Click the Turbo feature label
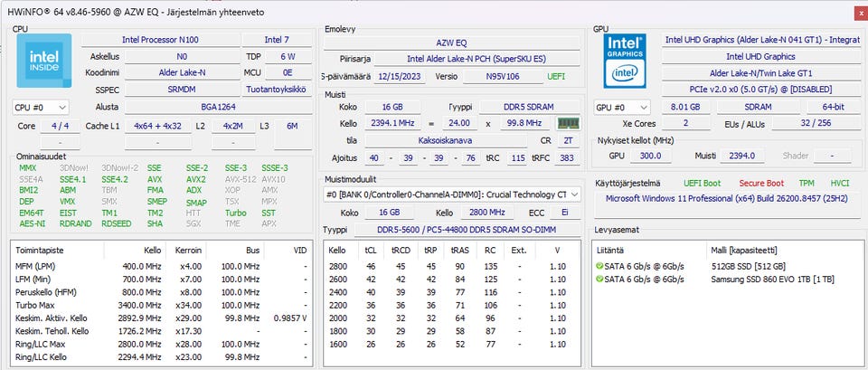 point(236,213)
